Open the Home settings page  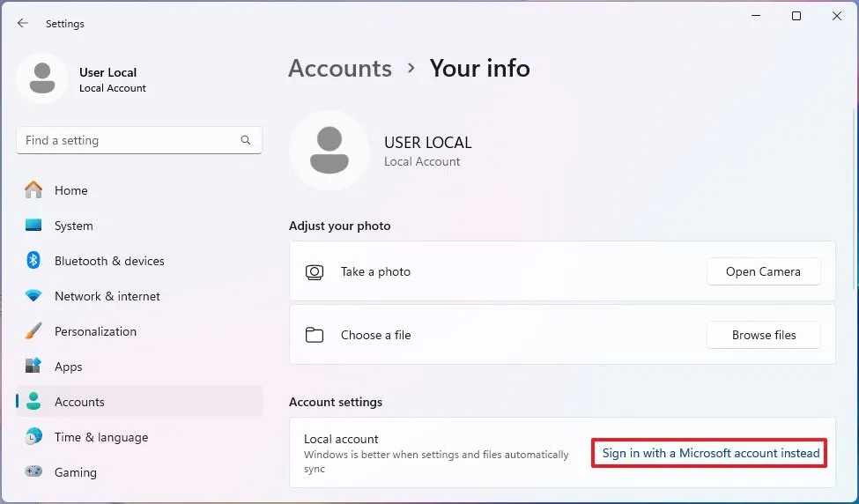click(x=139, y=190)
